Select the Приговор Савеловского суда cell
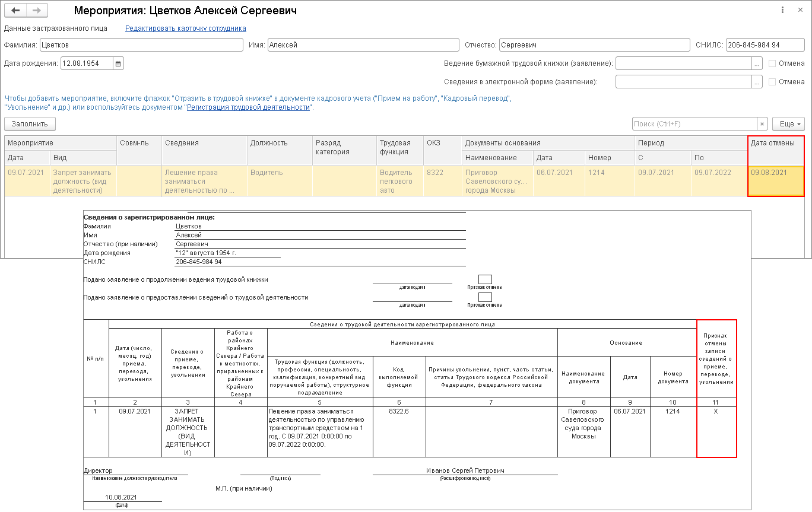Screen dimensions: 812x512 [498, 181]
